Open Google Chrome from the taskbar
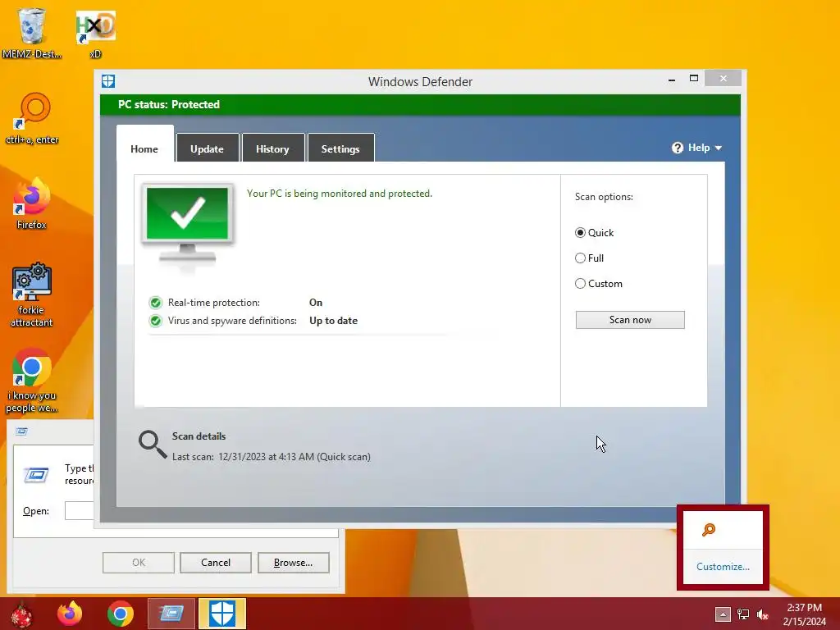This screenshot has width=840, height=630. click(x=120, y=614)
